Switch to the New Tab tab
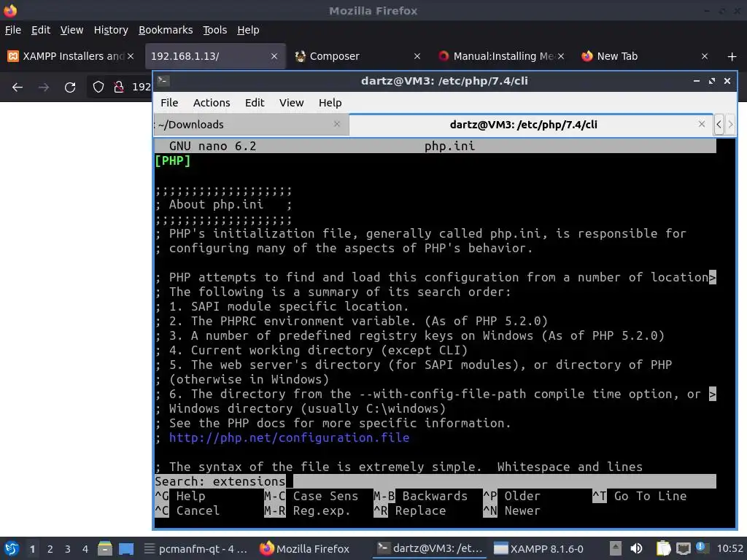 645,56
